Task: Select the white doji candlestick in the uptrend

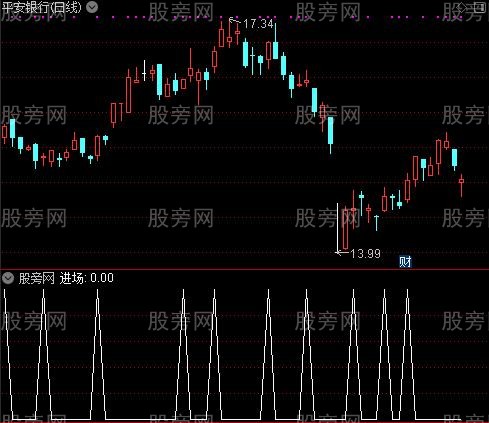Action: [x=144, y=71]
